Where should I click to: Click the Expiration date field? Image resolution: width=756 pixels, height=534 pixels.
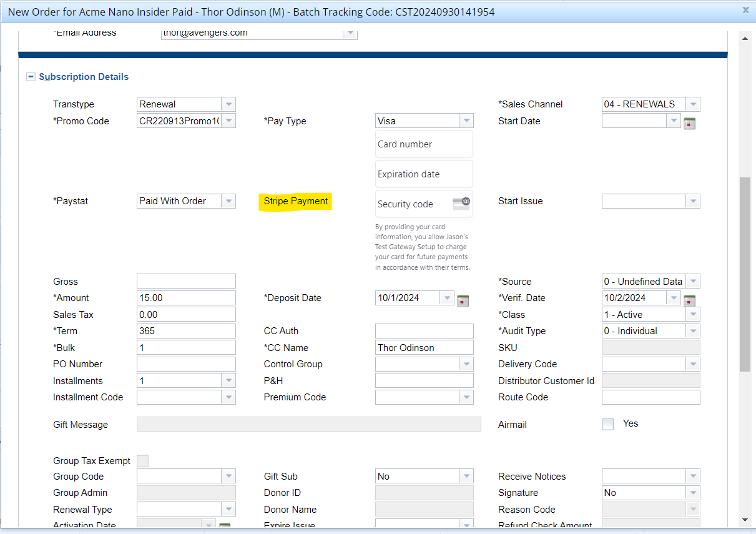click(x=424, y=174)
